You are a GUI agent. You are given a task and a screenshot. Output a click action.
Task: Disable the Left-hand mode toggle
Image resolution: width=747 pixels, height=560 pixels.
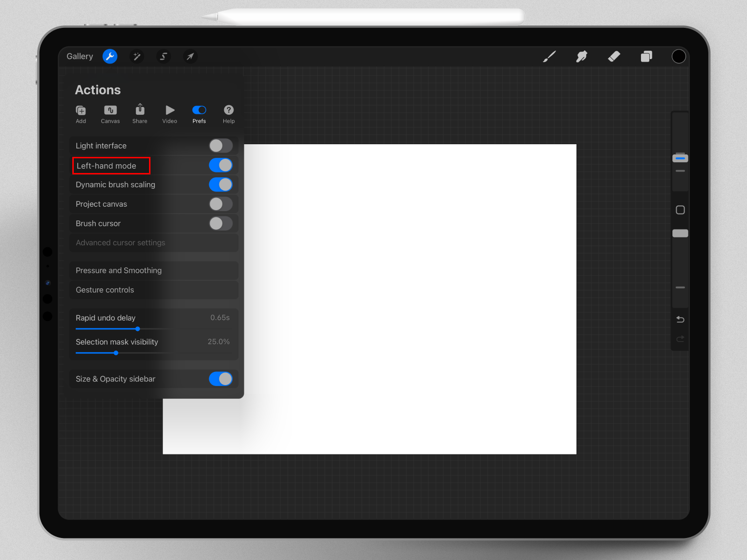[221, 165]
